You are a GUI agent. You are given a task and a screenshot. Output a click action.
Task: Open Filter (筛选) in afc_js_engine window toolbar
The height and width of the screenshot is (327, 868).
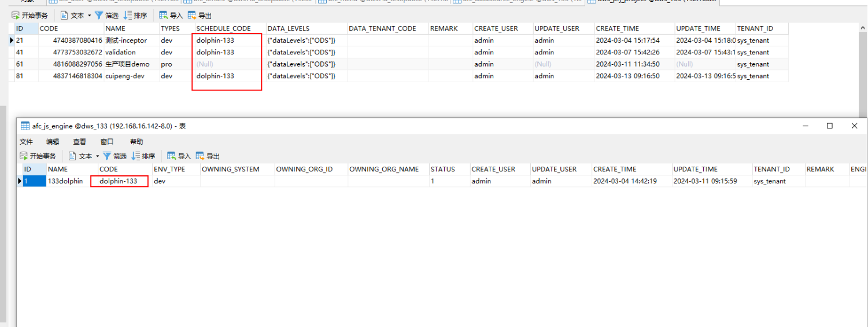point(114,156)
